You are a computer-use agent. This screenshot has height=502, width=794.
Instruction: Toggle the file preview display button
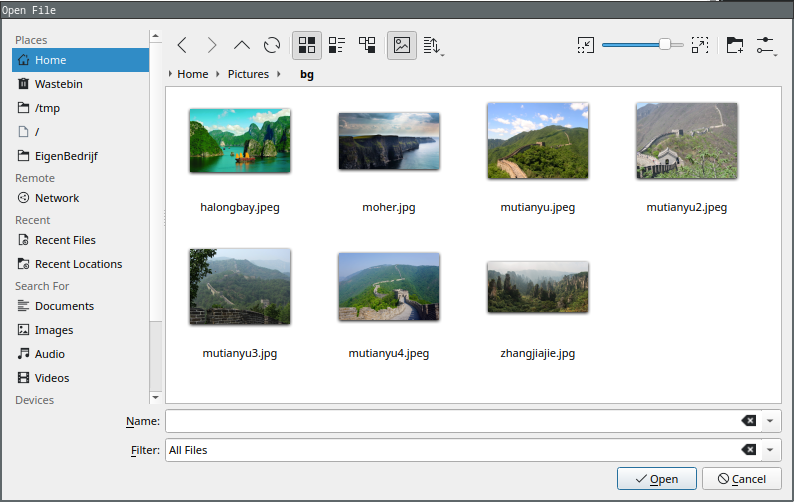click(x=402, y=45)
